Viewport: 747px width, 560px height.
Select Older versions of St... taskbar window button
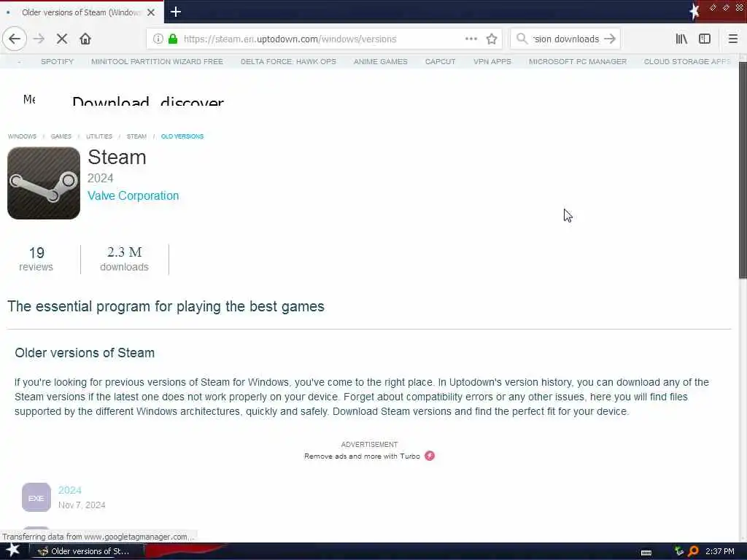pos(86,551)
